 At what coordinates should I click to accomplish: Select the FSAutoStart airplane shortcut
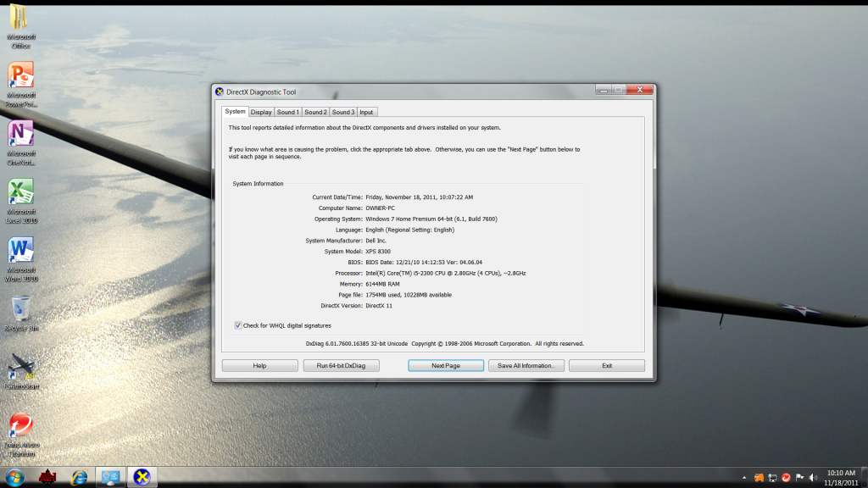tap(21, 372)
